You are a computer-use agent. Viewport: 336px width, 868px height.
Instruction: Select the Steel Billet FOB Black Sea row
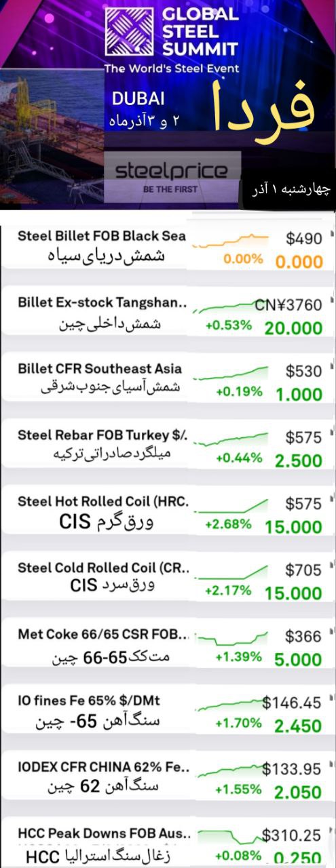(168, 247)
